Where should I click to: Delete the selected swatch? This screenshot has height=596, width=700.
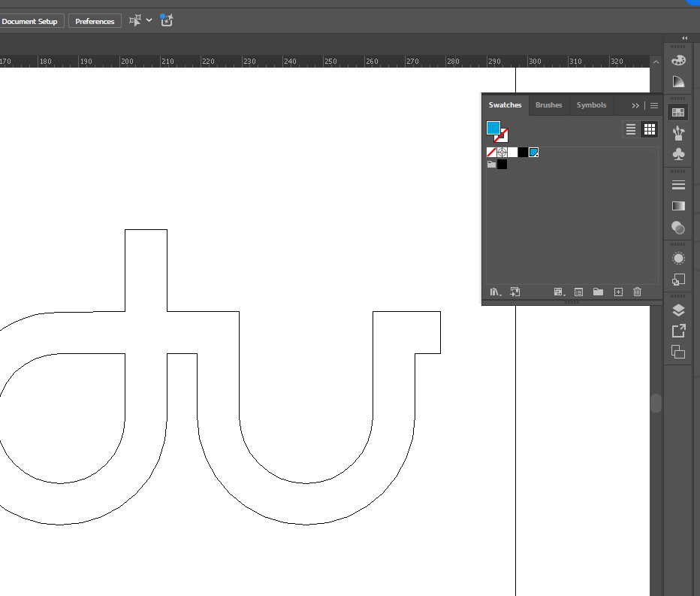click(637, 292)
